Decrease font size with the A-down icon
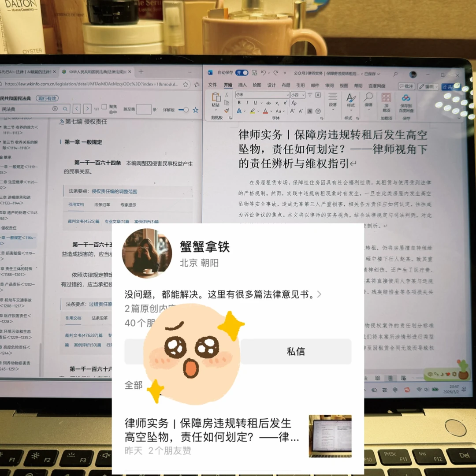This screenshot has width=476, height=476. click(301, 111)
